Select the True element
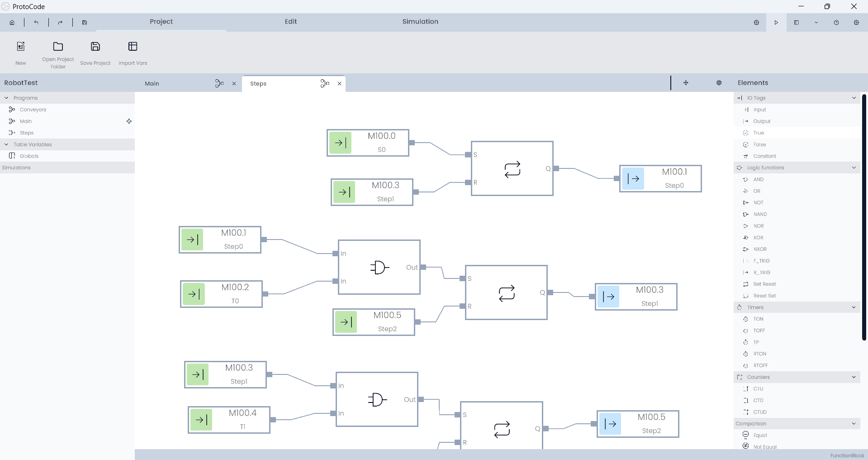 (797, 133)
